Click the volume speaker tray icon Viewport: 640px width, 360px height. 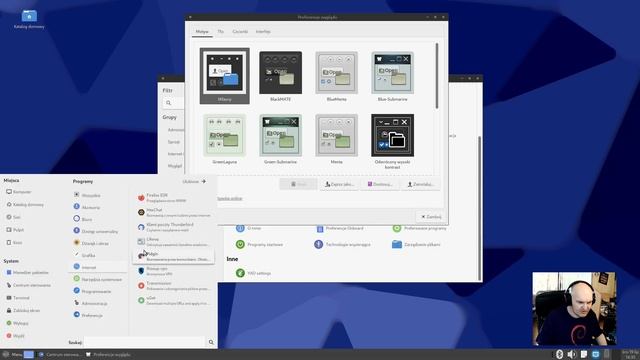[x=571, y=354]
